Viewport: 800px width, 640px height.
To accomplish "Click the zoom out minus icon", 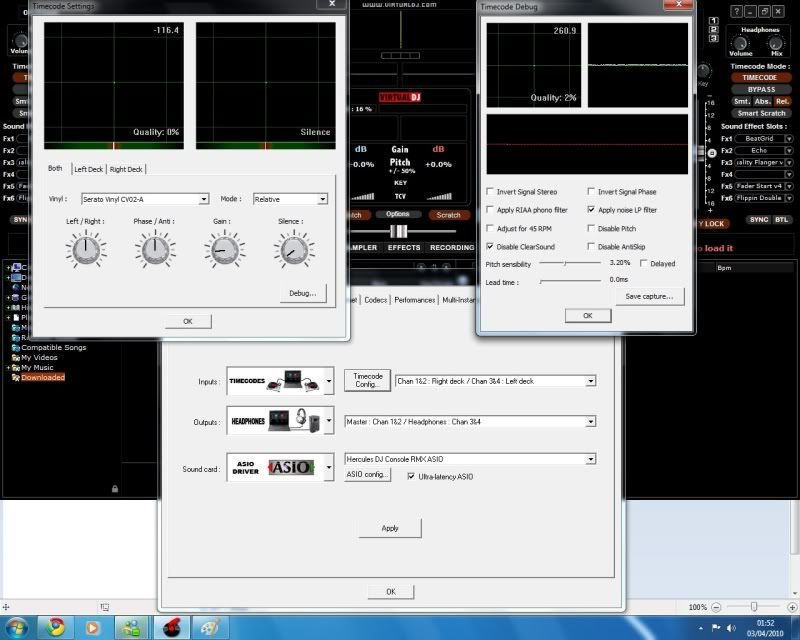I will coord(716,607).
